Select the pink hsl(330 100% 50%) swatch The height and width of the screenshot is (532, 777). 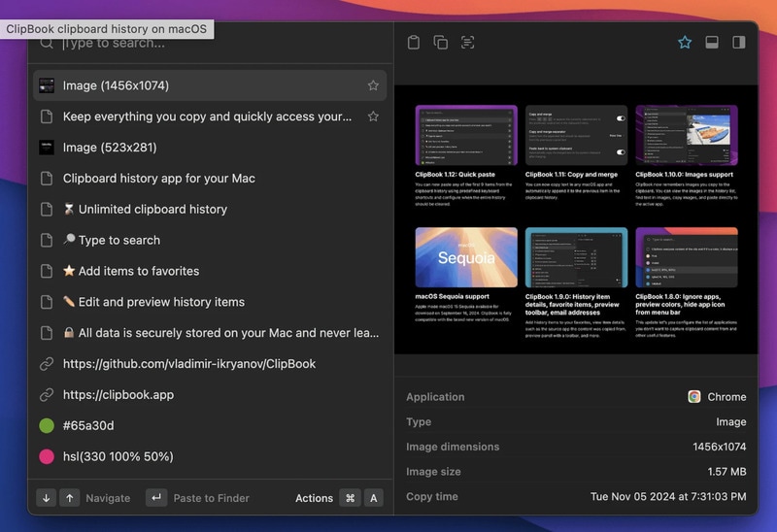click(x=47, y=457)
